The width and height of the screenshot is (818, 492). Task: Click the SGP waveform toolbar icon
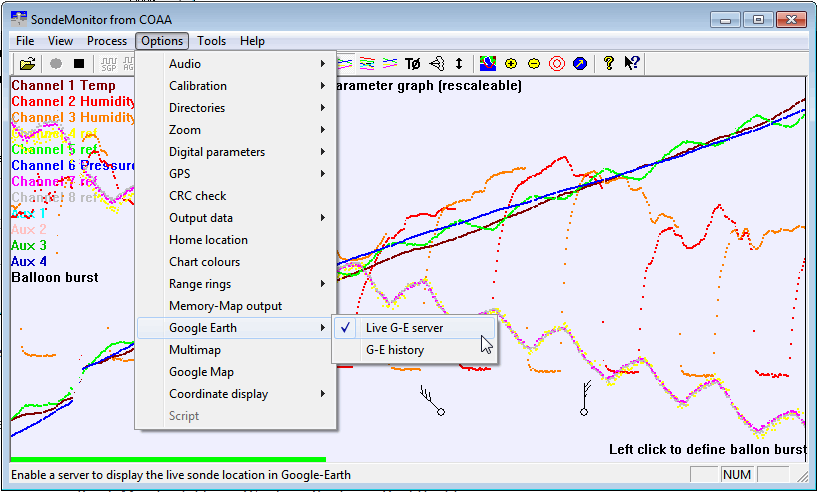tap(109, 64)
